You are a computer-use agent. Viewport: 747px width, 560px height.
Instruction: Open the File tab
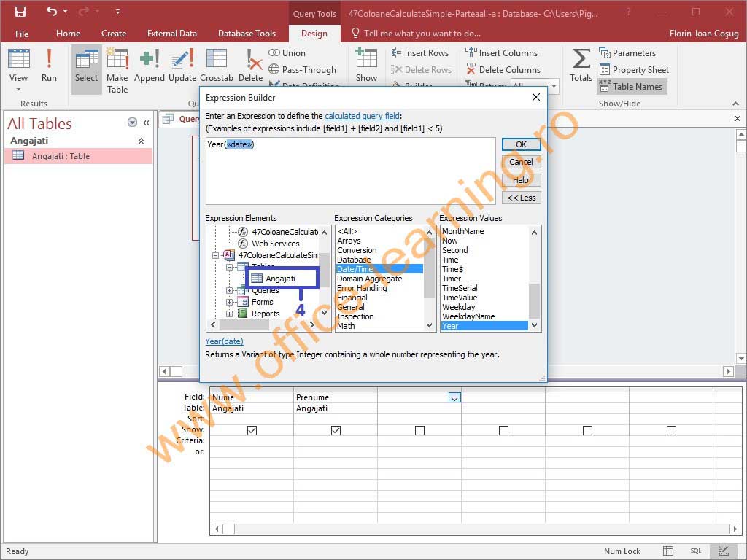click(x=22, y=34)
